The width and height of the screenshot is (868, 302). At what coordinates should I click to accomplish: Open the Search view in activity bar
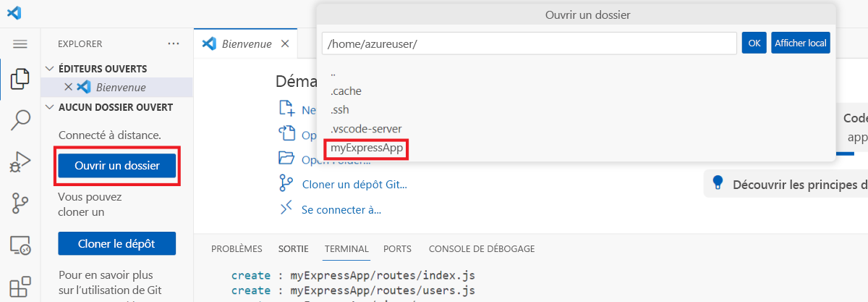pos(20,120)
